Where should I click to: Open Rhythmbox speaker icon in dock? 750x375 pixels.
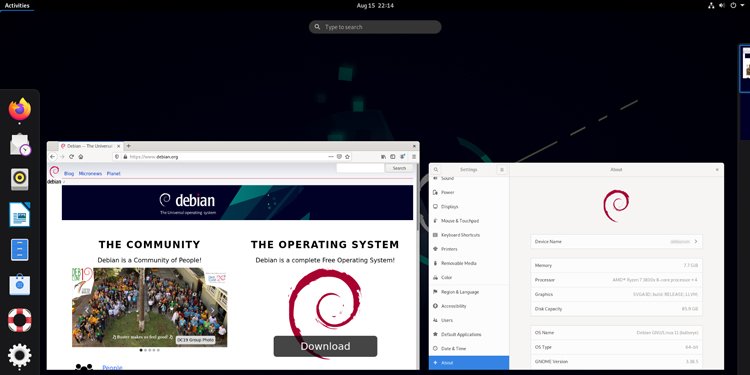(x=20, y=179)
